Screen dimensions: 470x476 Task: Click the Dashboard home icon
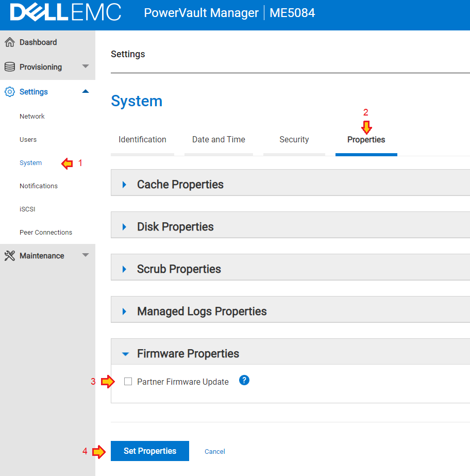pos(10,42)
